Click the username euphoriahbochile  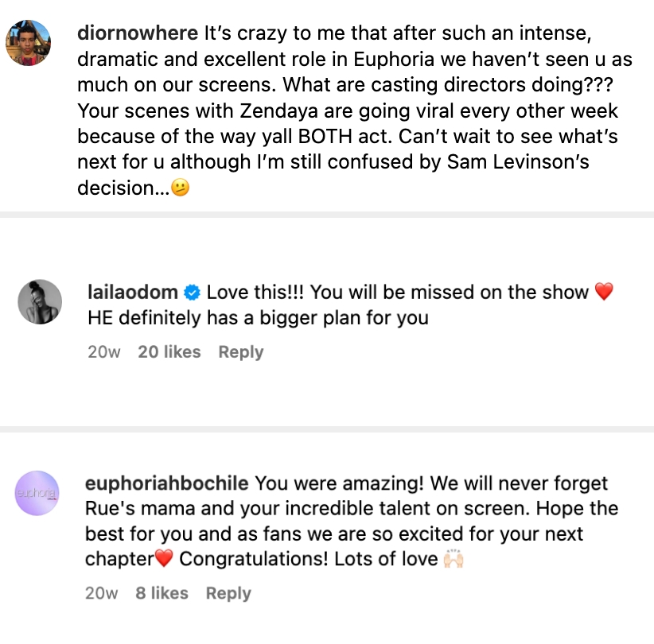click(165, 483)
